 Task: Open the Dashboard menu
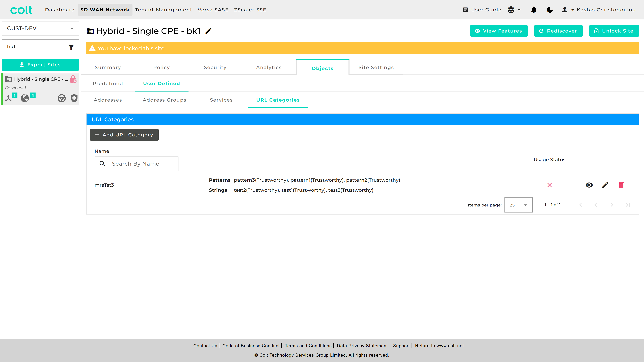60,10
